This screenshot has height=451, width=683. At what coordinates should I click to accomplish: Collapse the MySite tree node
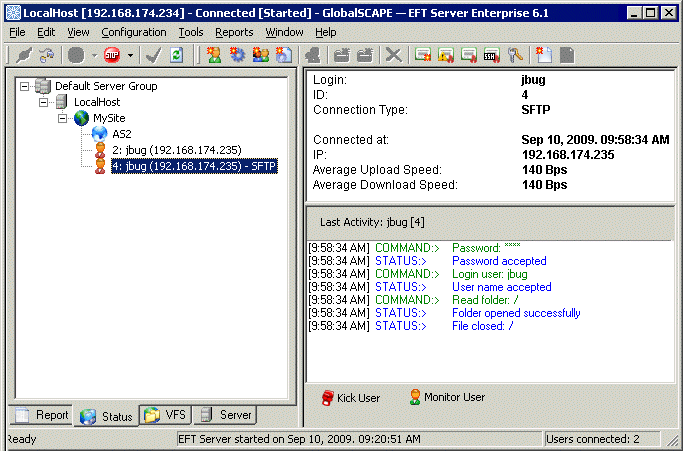pos(63,118)
